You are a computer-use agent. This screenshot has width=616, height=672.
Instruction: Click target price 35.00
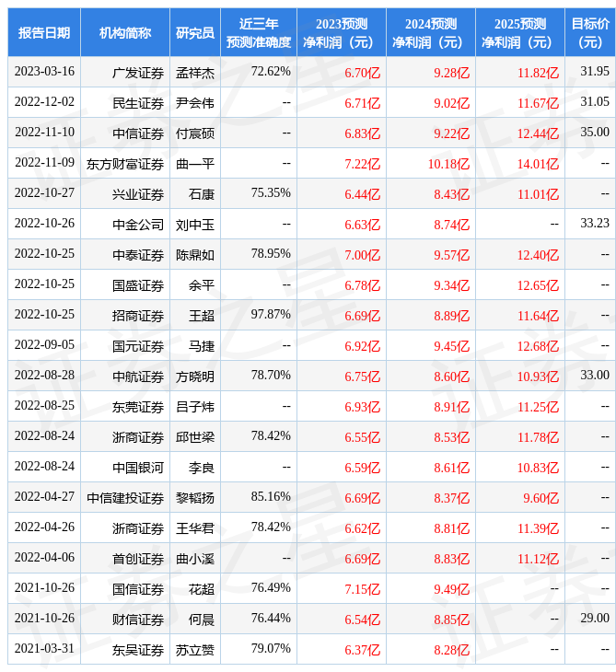coord(595,132)
